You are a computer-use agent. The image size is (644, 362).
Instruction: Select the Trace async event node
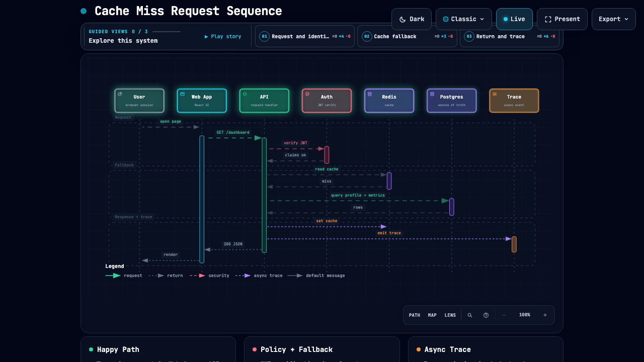[x=514, y=101]
